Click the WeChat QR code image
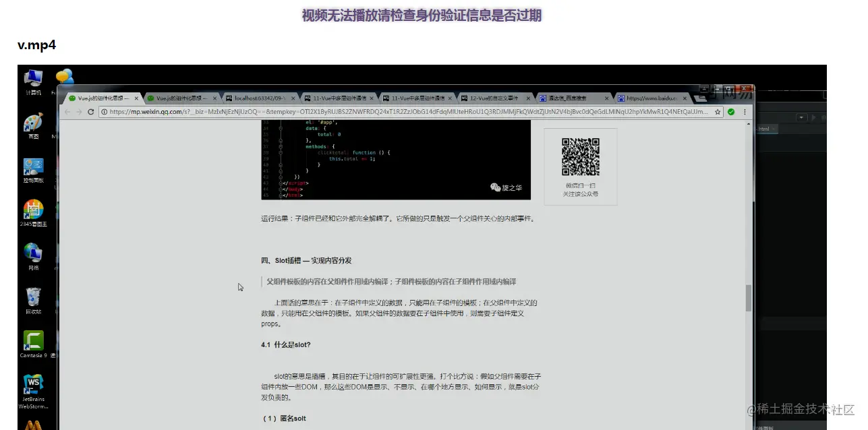The height and width of the screenshot is (430, 868). click(x=581, y=157)
